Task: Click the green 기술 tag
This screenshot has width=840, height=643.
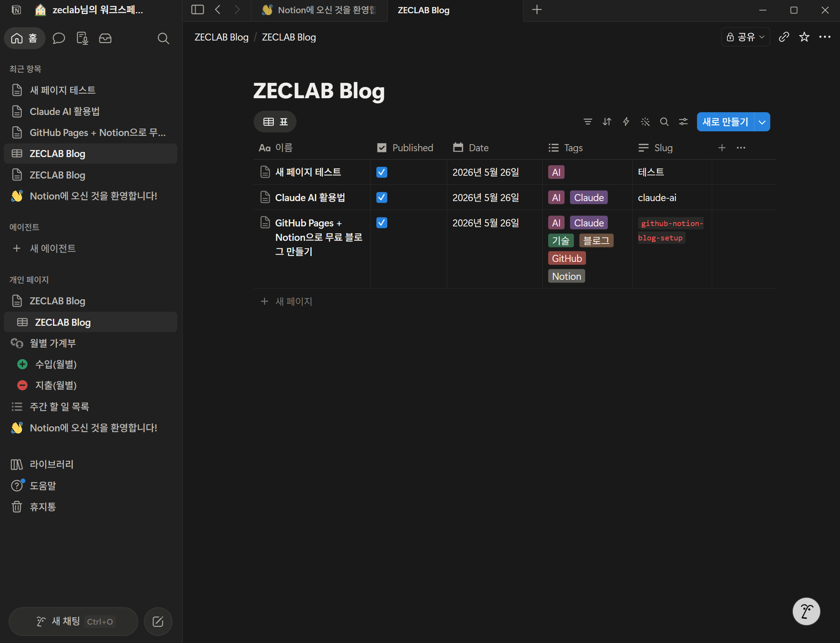Action: pos(561,241)
